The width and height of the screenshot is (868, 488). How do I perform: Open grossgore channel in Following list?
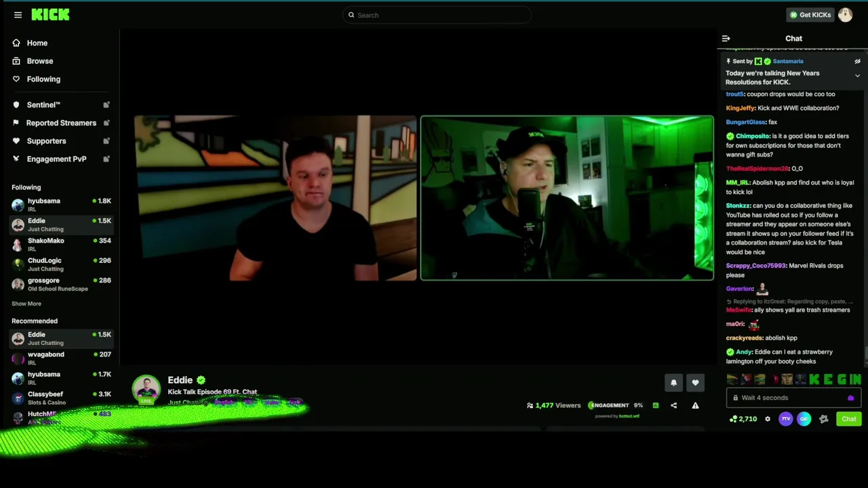click(x=62, y=284)
